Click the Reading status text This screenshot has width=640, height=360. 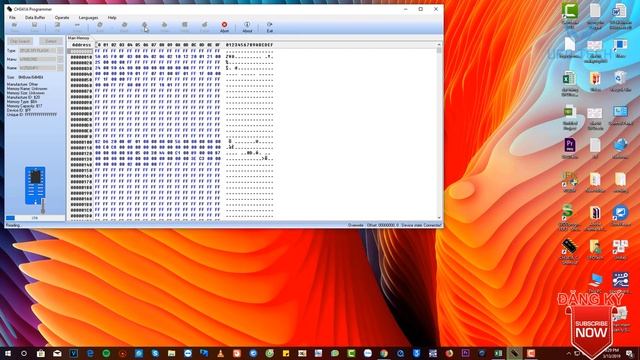tap(13, 225)
